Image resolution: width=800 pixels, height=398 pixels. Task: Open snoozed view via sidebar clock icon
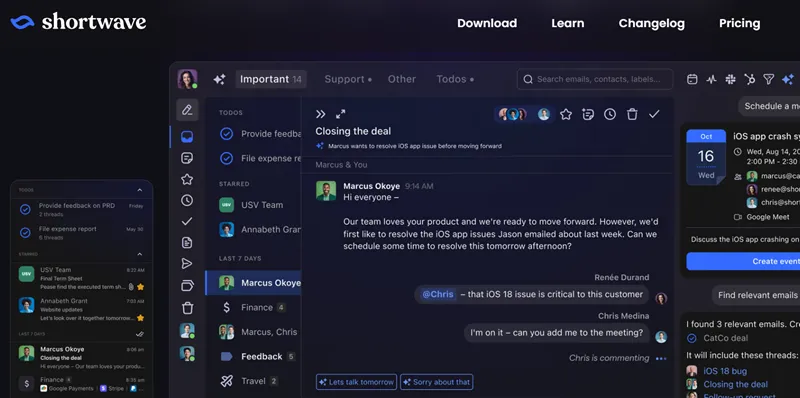[187, 201]
